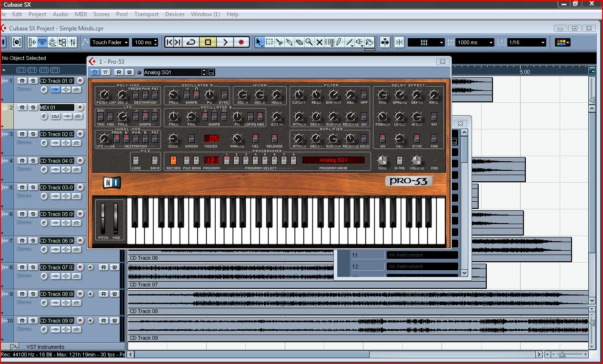
Task: Click the Pro-53 LOAD file switch
Action: (136, 160)
